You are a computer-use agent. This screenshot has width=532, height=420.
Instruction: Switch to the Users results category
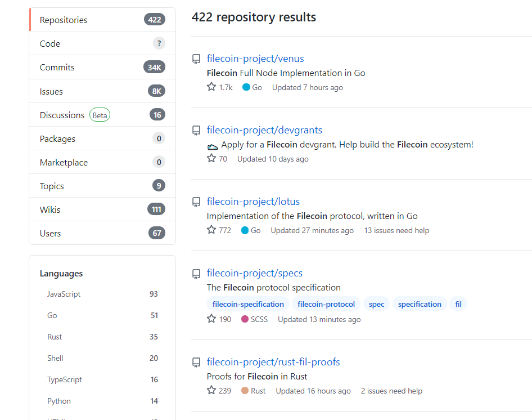pyautogui.click(x=102, y=233)
